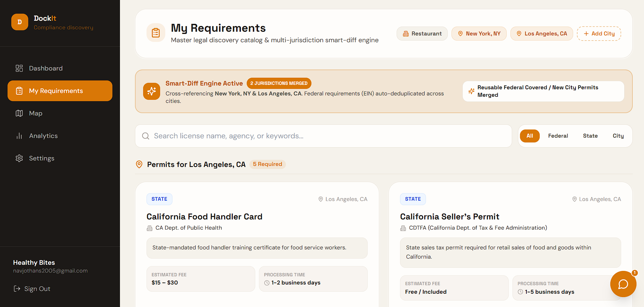
Task: Click pin icon on Food Handler Card location
Action: (321, 199)
